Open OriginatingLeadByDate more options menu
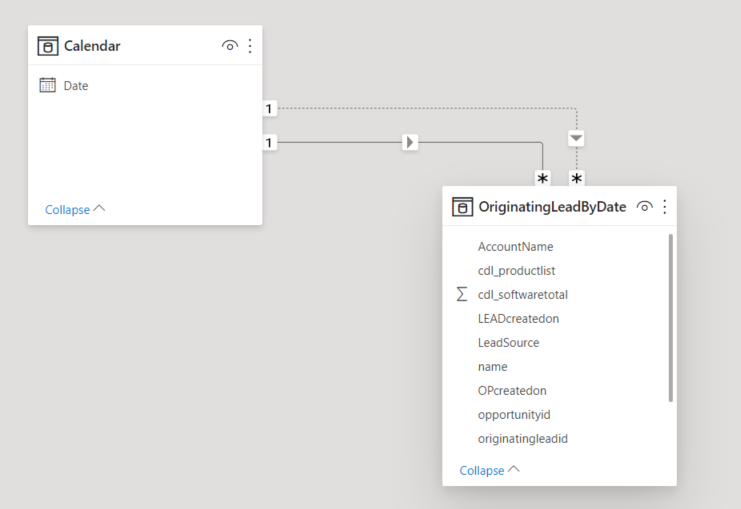The height and width of the screenshot is (509, 741). [x=665, y=207]
